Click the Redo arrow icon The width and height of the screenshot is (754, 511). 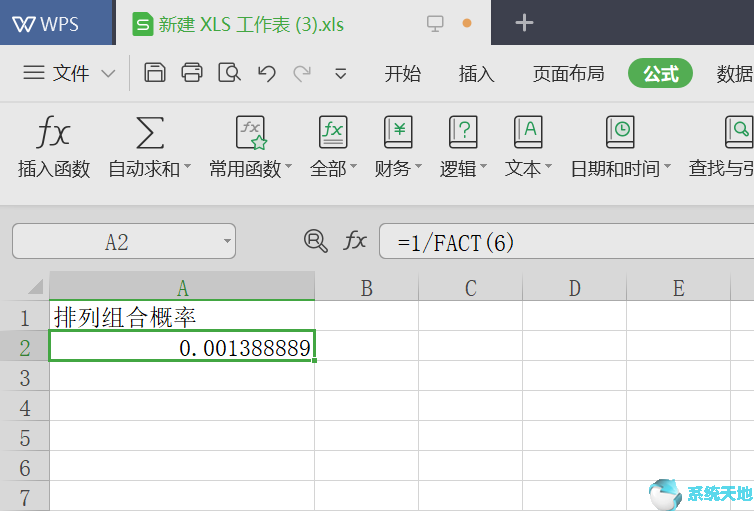click(302, 74)
